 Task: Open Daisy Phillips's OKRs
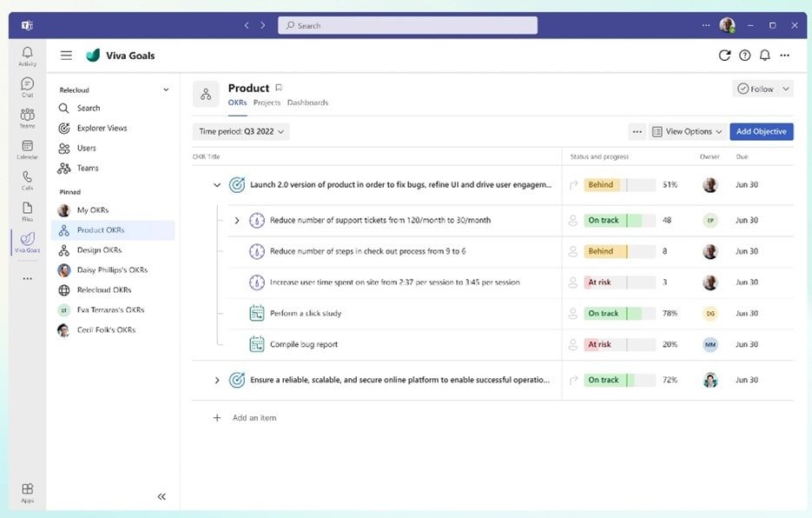113,270
